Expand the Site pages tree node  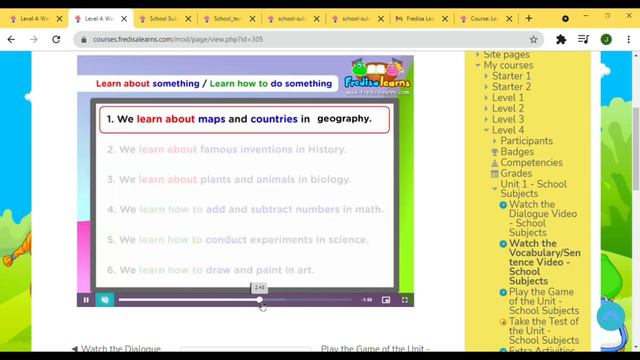coord(478,54)
